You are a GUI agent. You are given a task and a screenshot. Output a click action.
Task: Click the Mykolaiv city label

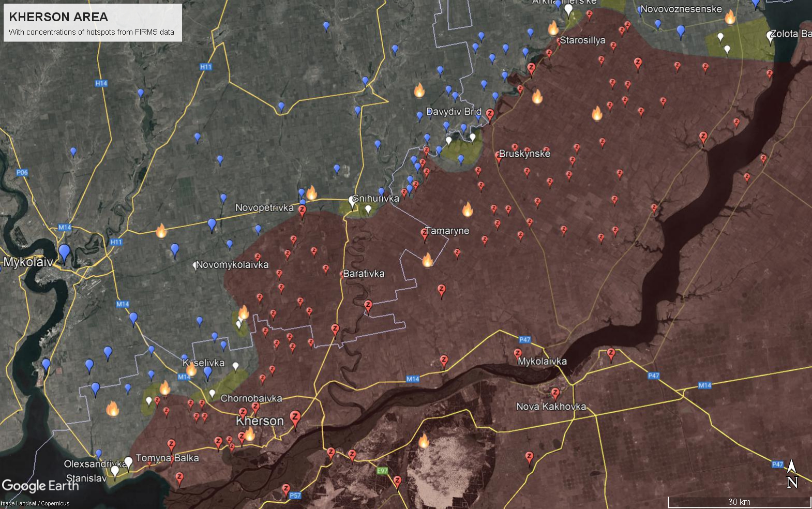[x=28, y=262]
